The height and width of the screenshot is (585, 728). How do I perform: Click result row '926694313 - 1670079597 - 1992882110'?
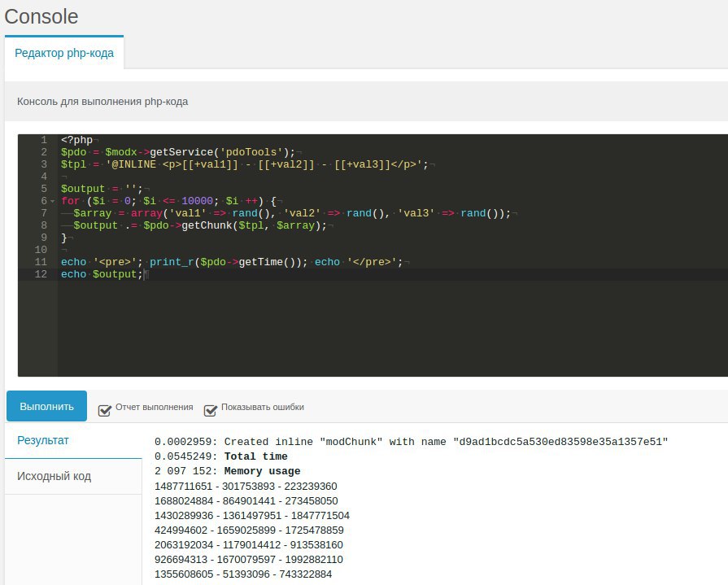tap(249, 560)
